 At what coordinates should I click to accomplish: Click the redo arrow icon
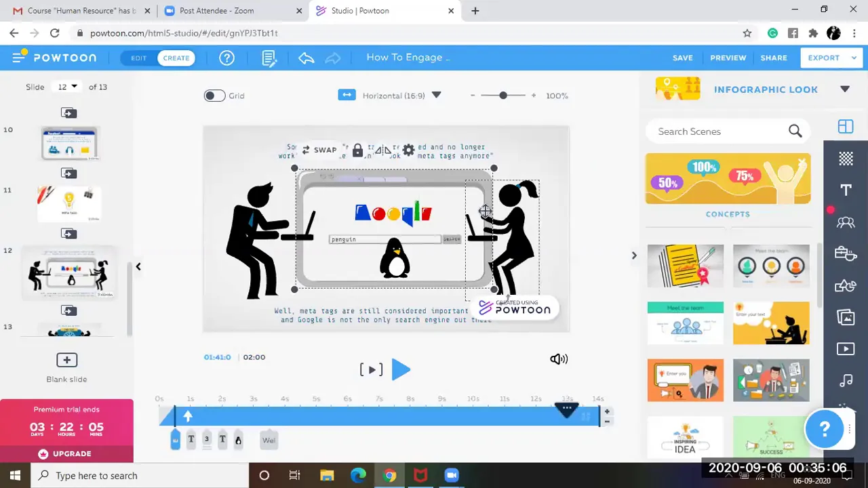pyautogui.click(x=332, y=58)
